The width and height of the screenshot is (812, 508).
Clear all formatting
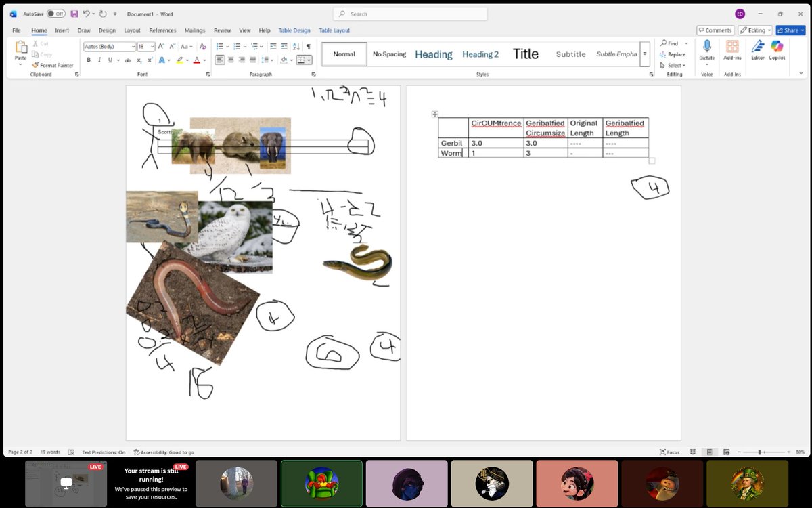pos(202,47)
